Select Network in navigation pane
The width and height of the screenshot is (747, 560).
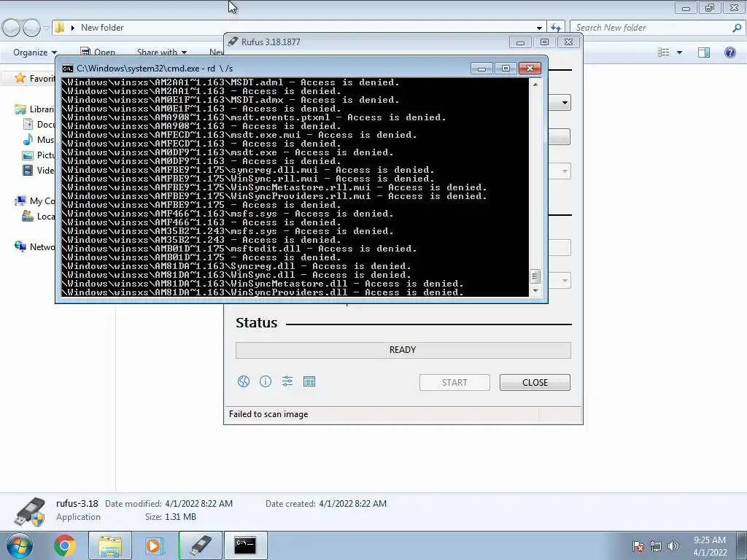pos(35,246)
